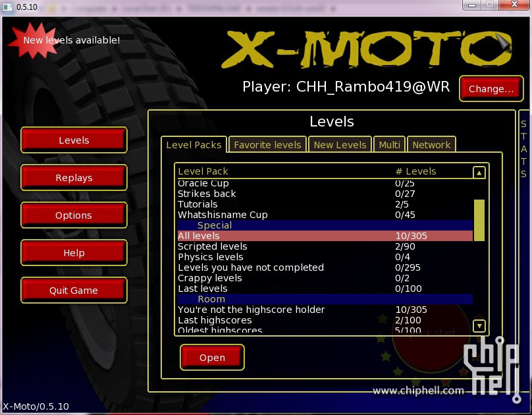This screenshot has width=532, height=415.
Task: Click the list scroll down arrow
Action: 479,326
